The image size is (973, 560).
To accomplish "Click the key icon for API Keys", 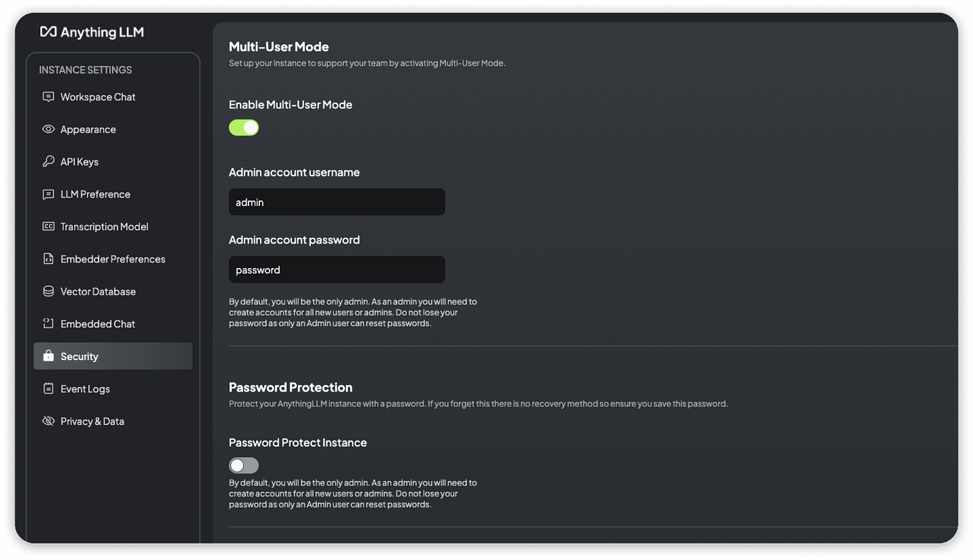I will (x=47, y=161).
